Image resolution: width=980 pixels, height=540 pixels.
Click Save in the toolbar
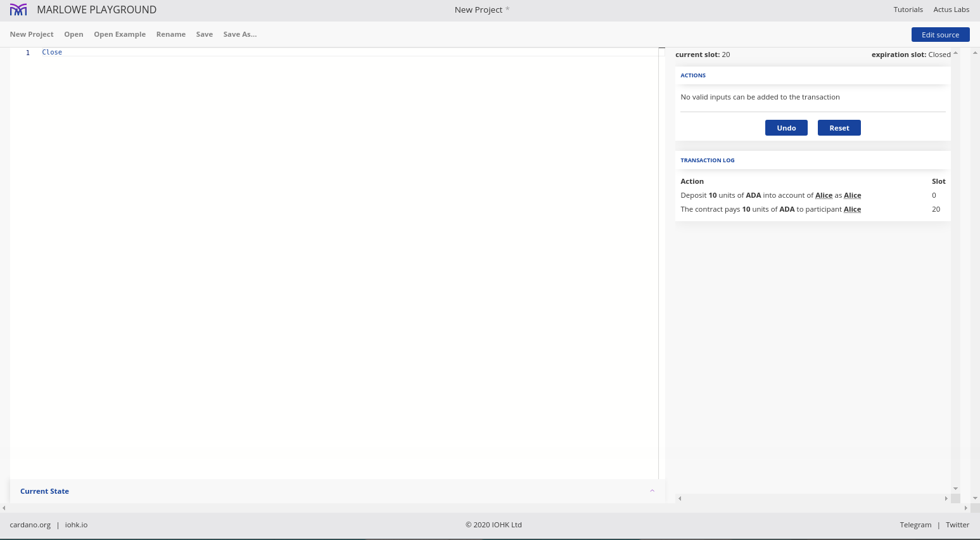(205, 34)
